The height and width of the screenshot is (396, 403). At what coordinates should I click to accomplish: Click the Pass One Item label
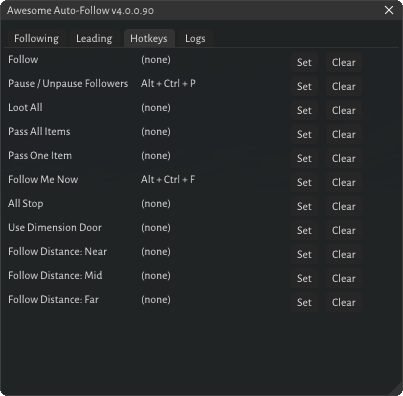coord(40,155)
